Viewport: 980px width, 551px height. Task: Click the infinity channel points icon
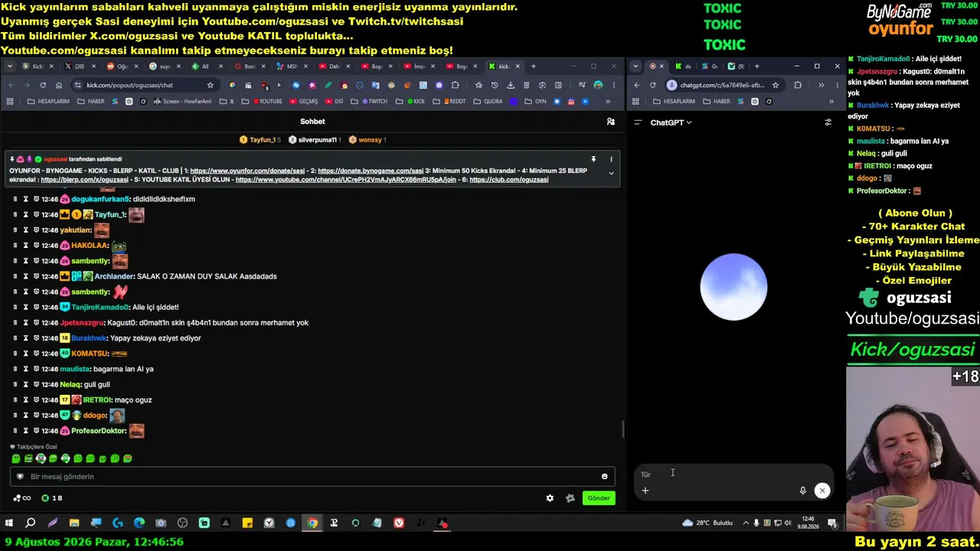22,498
